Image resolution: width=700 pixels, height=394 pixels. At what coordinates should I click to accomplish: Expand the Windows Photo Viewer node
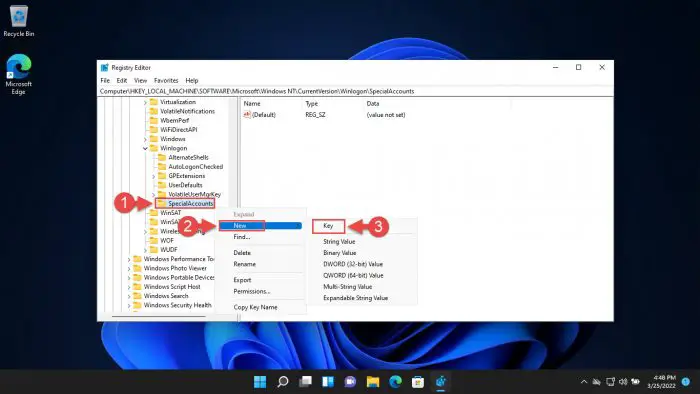(129, 269)
